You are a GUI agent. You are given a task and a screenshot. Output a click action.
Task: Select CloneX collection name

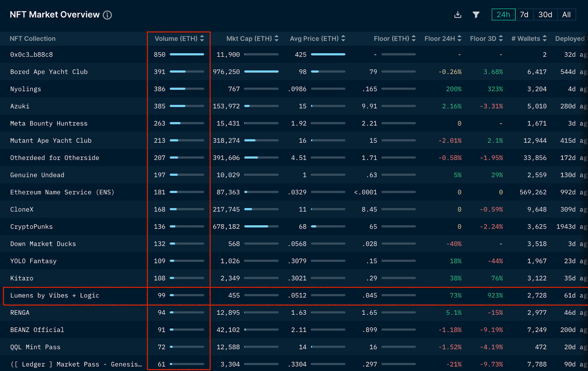point(22,209)
